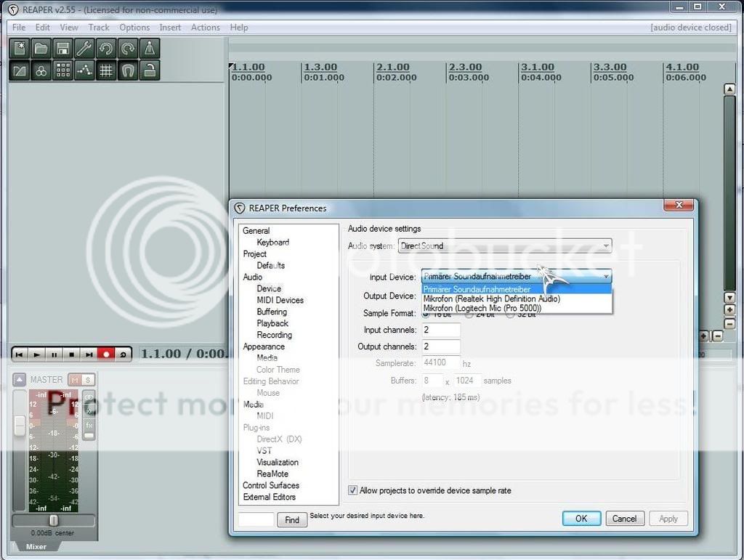The image size is (744, 560).
Task: Collapse MASTER track with triangle button
Action: [20, 379]
